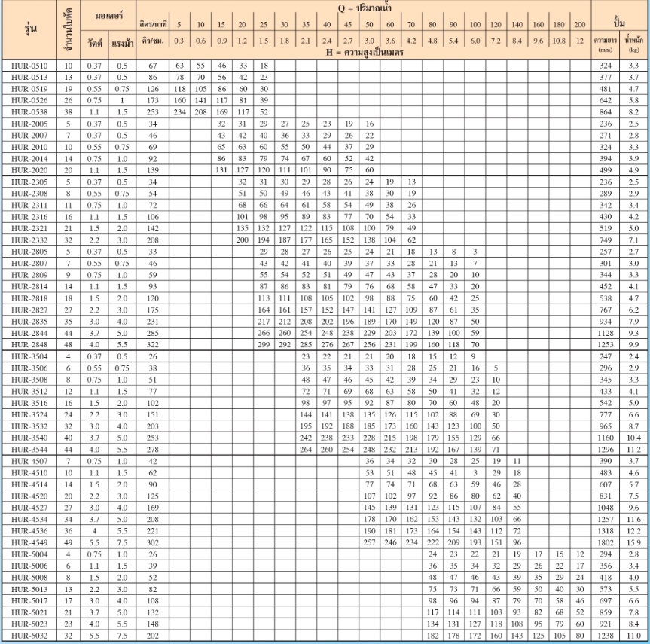650x644 pixels.
Task: Click the น้ำหนัก (kg) header
Action: [634, 44]
